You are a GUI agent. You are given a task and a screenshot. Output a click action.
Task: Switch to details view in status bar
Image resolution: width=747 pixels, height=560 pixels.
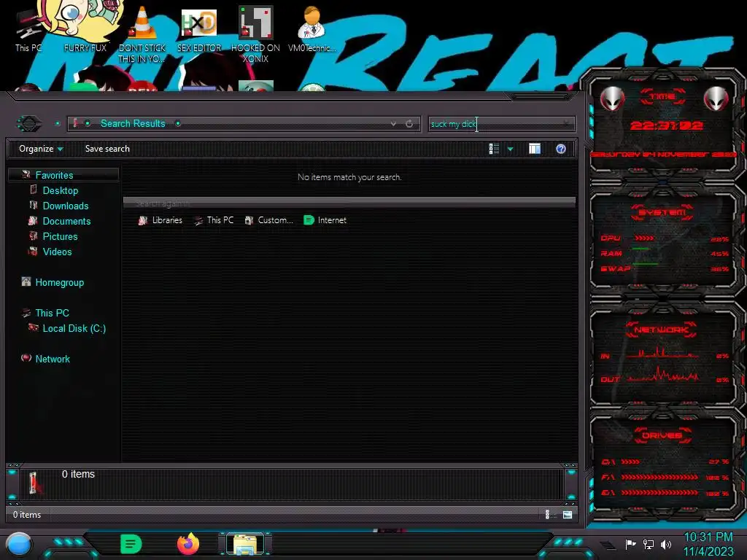[547, 514]
